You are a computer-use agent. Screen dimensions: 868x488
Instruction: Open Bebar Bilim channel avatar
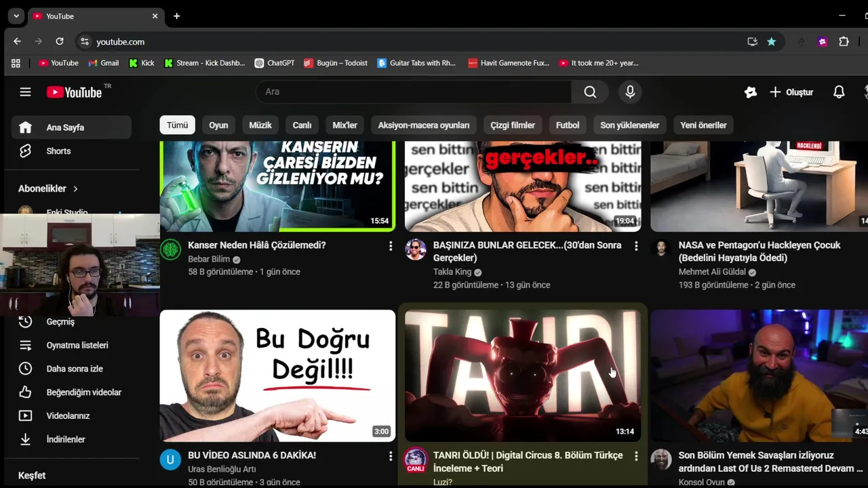[x=170, y=249]
